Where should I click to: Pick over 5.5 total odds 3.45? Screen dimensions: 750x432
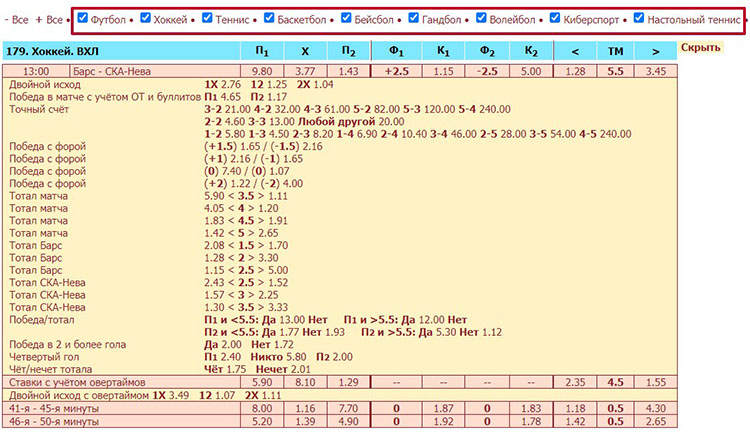point(656,71)
